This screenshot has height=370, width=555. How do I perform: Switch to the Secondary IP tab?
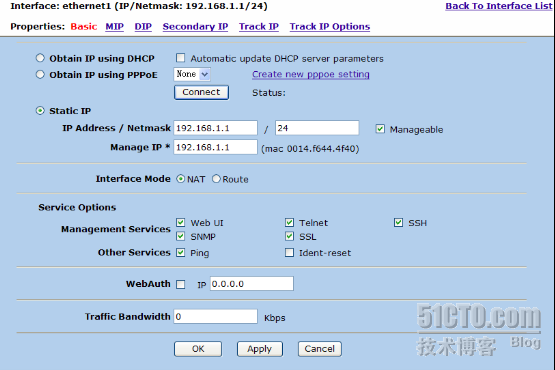pyautogui.click(x=195, y=27)
